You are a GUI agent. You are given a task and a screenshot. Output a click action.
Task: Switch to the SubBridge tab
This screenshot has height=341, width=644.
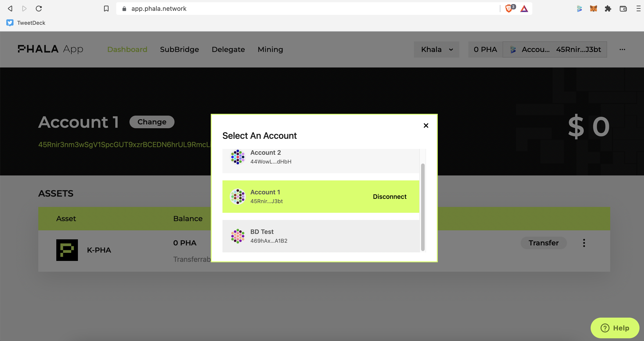click(x=179, y=49)
